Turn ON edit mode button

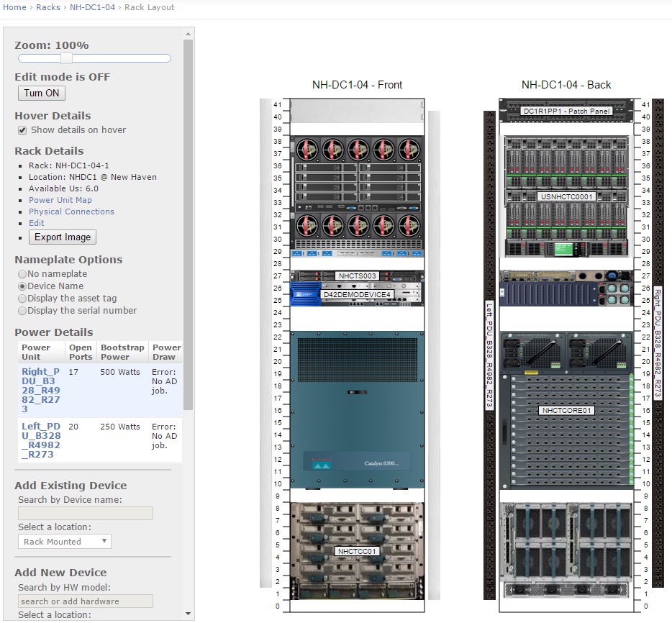[x=41, y=93]
